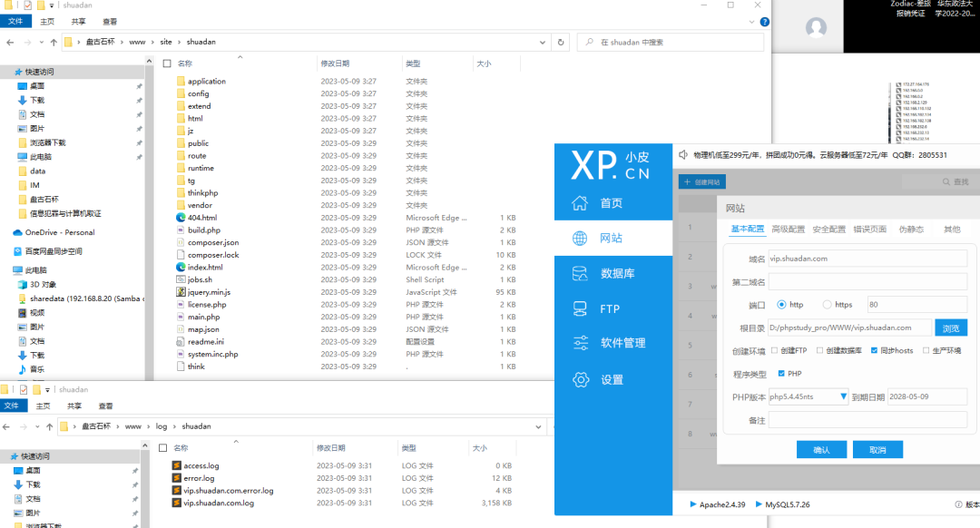Switch to 安全配置 tab
The image size is (980, 528).
pos(828,230)
